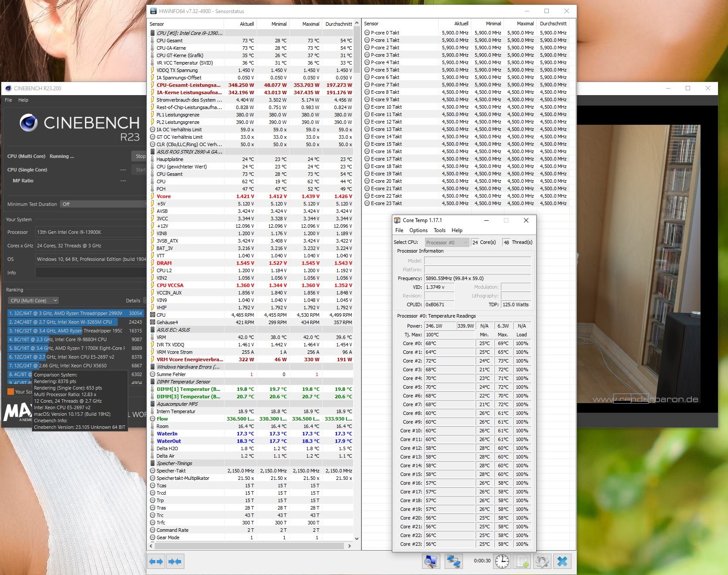This screenshot has width=728, height=575.
Task: Open the File menu in Core Temp
Action: [399, 230]
